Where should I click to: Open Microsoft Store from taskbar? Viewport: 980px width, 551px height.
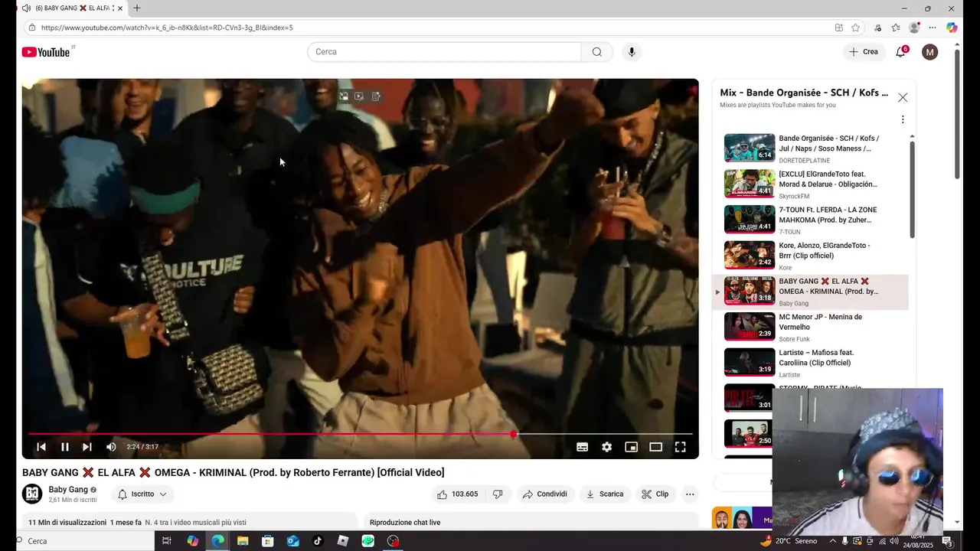click(x=268, y=541)
